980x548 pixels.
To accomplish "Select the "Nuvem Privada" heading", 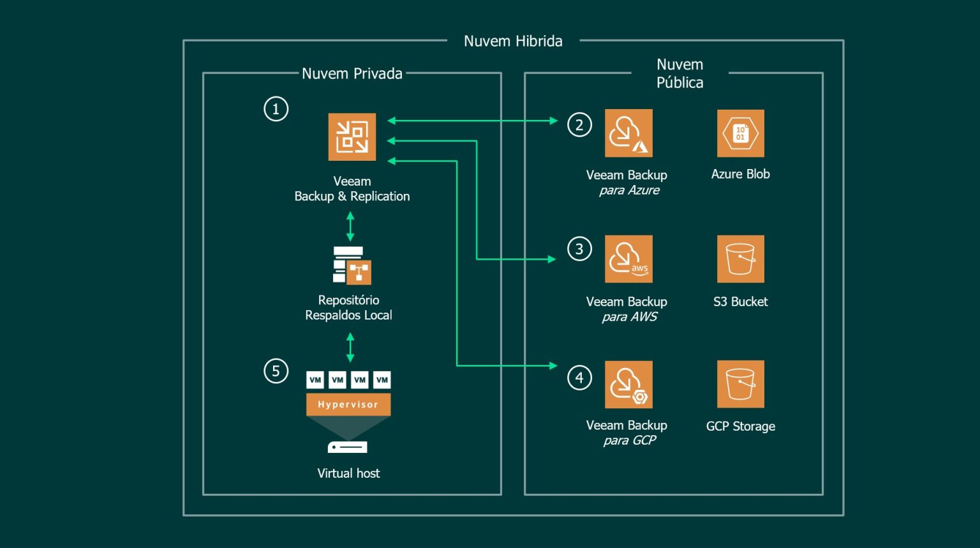I will [352, 73].
